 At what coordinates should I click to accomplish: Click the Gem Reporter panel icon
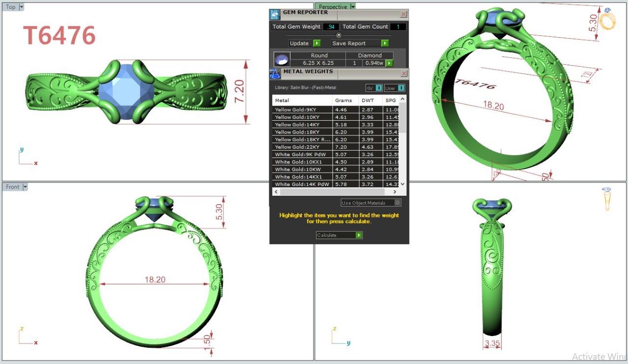pyautogui.click(x=275, y=14)
